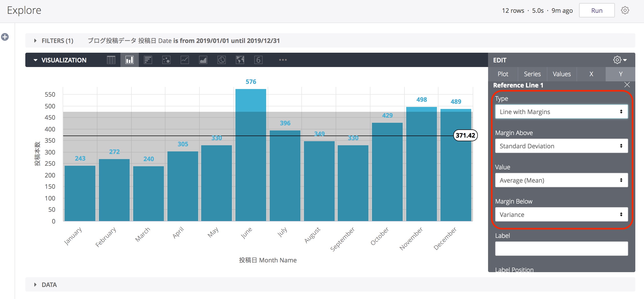Pick the scatterplot visualization

pos(166,60)
